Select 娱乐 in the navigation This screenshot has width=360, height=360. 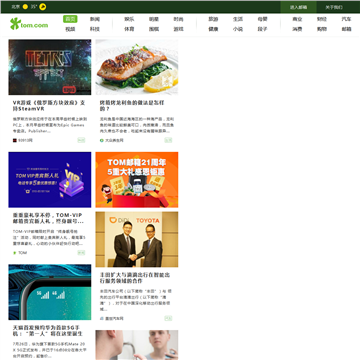pyautogui.click(x=129, y=19)
